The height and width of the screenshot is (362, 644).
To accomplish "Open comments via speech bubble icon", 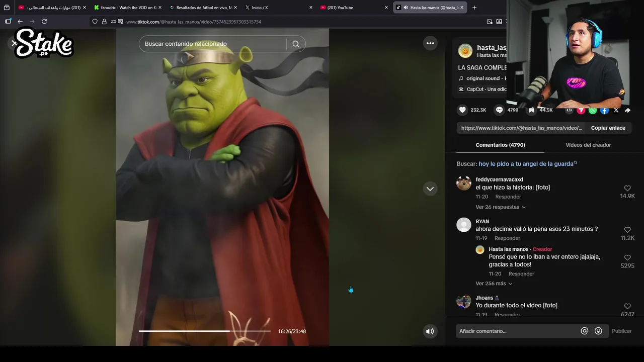I will (x=499, y=110).
